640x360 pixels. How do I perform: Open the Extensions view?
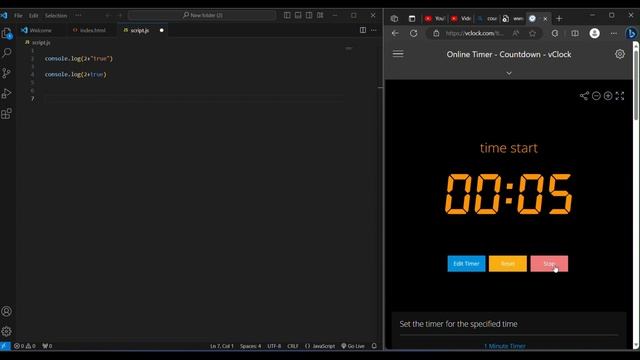coord(7,113)
